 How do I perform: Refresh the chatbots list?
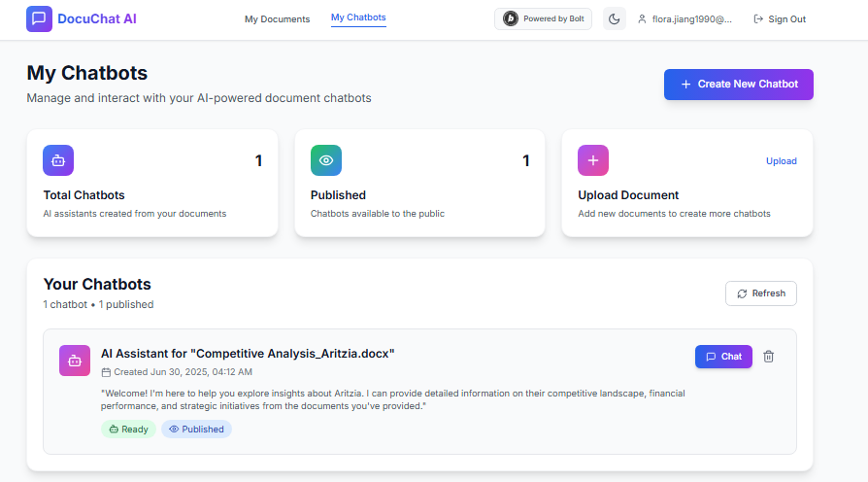point(760,293)
